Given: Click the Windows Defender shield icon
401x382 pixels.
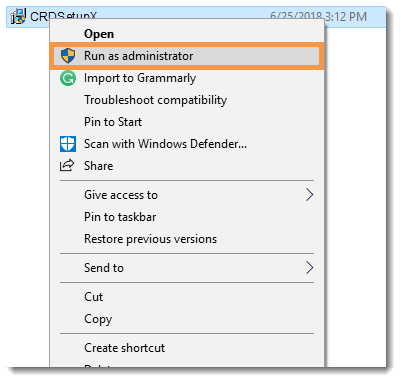Looking at the screenshot, I should click(68, 144).
